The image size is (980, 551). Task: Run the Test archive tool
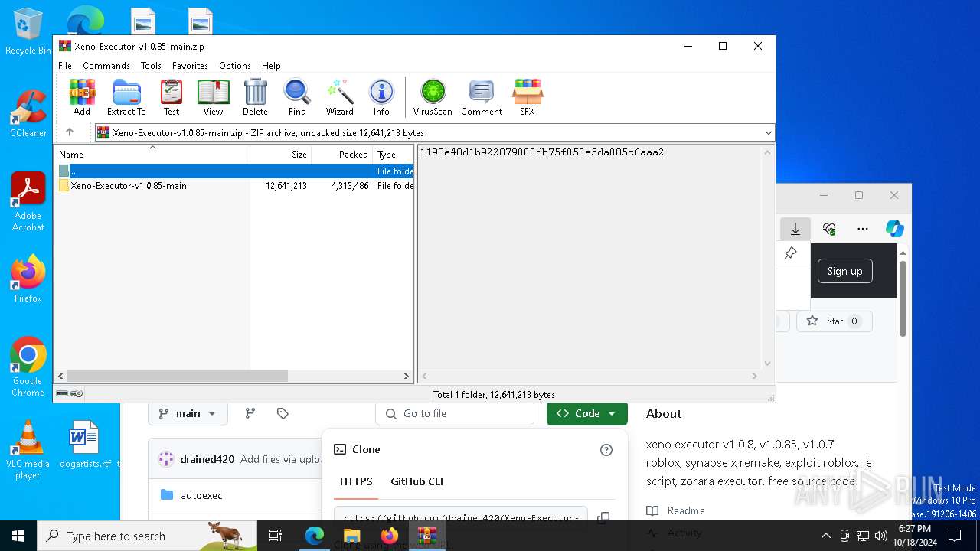(x=171, y=97)
